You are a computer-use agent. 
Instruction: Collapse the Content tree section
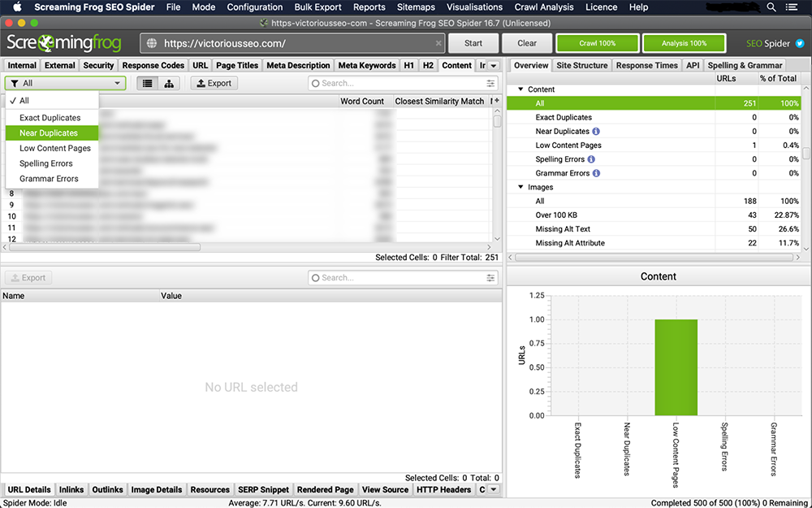[x=520, y=89]
